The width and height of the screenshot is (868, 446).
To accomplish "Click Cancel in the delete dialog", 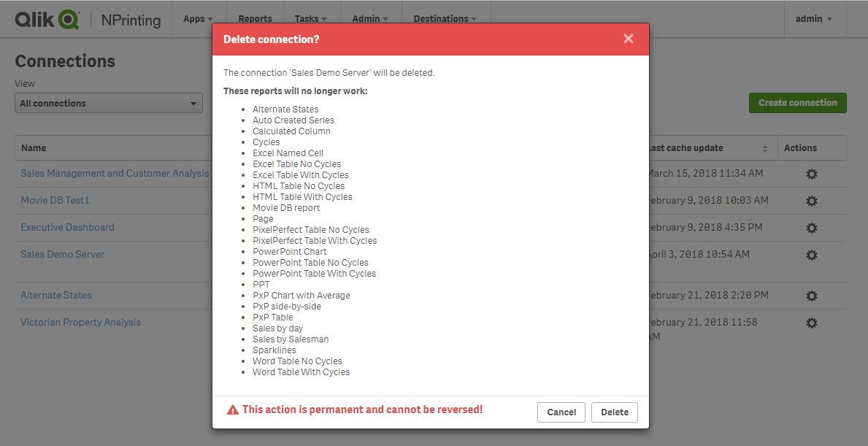I will (x=561, y=412).
